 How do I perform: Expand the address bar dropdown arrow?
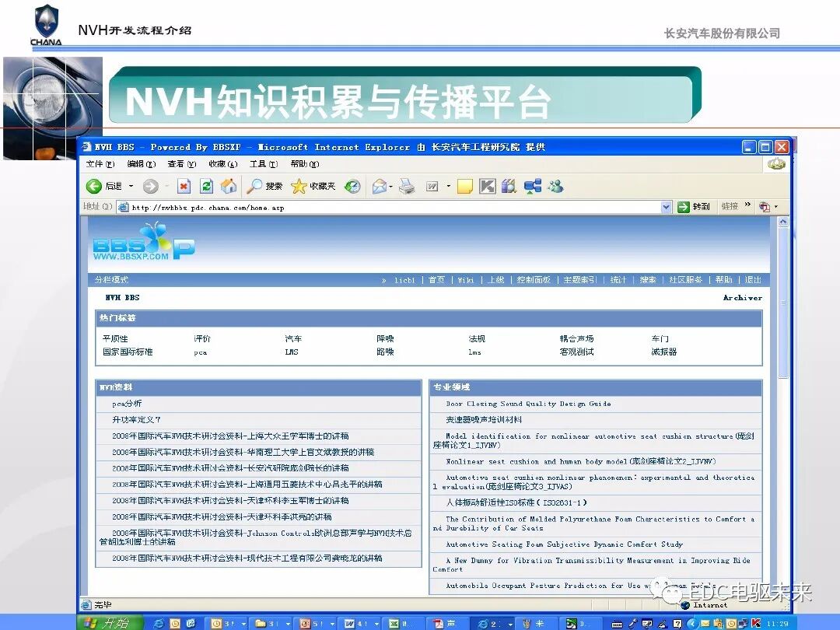coord(666,208)
